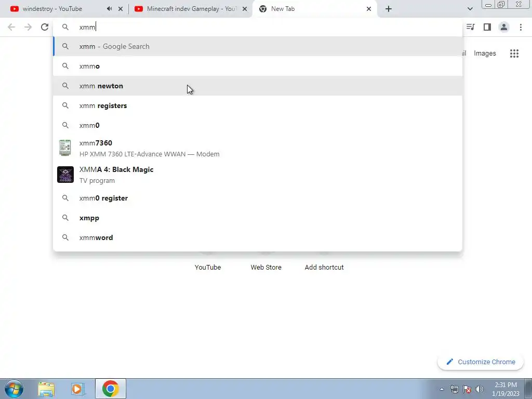Pick the 'xmm0 register' suggestion

click(258, 198)
